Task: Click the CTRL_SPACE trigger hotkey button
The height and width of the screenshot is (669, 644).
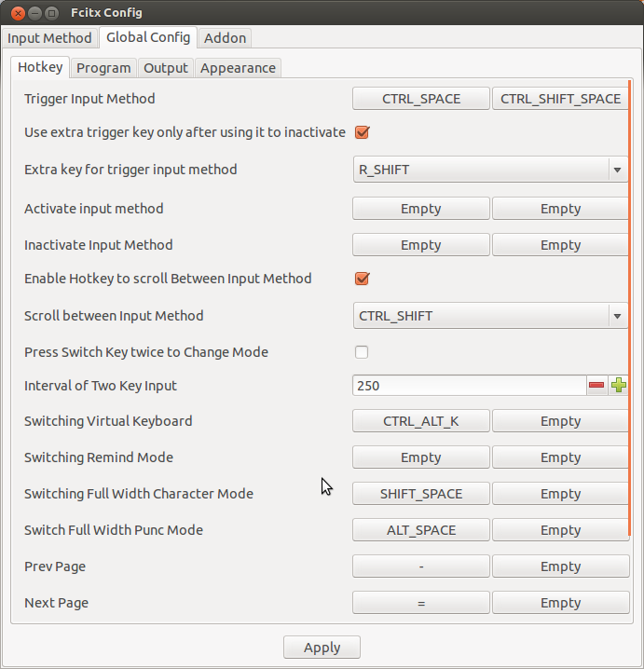Action: (x=421, y=99)
